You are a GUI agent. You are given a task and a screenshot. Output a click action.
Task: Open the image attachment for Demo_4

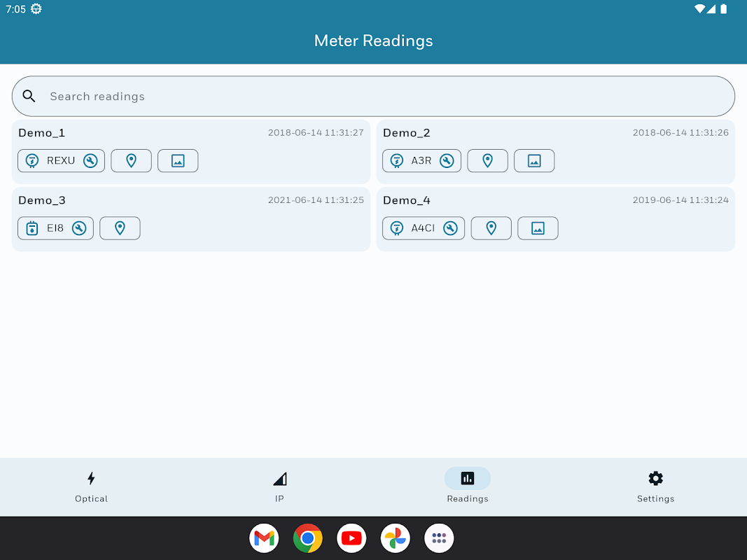(538, 228)
